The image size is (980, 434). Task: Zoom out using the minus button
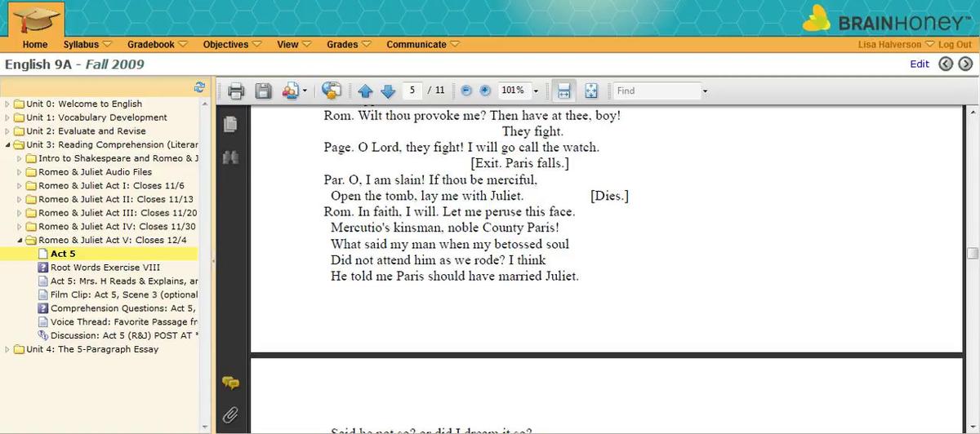[466, 91]
